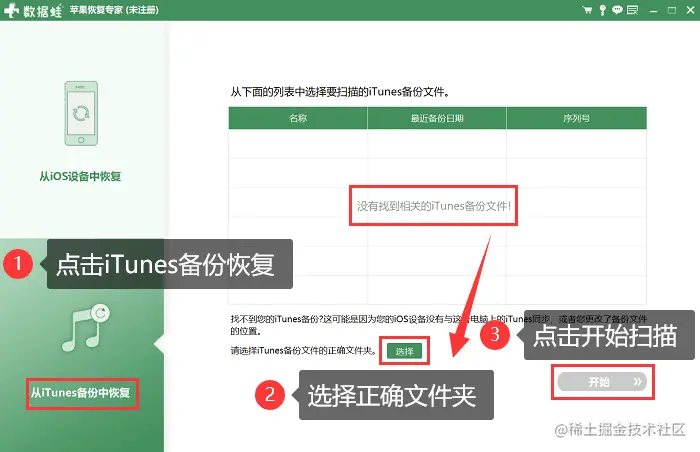This screenshot has width=700, height=452.
Task: Minimize the recovery app window
Action: [x=654, y=11]
